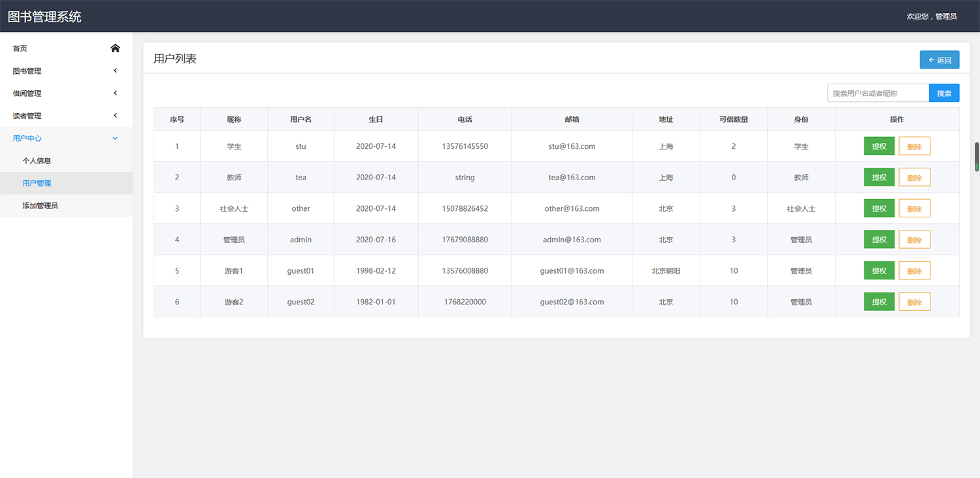Open the 借阅管理 sidebar menu
This screenshot has height=478, width=980.
coord(66,93)
